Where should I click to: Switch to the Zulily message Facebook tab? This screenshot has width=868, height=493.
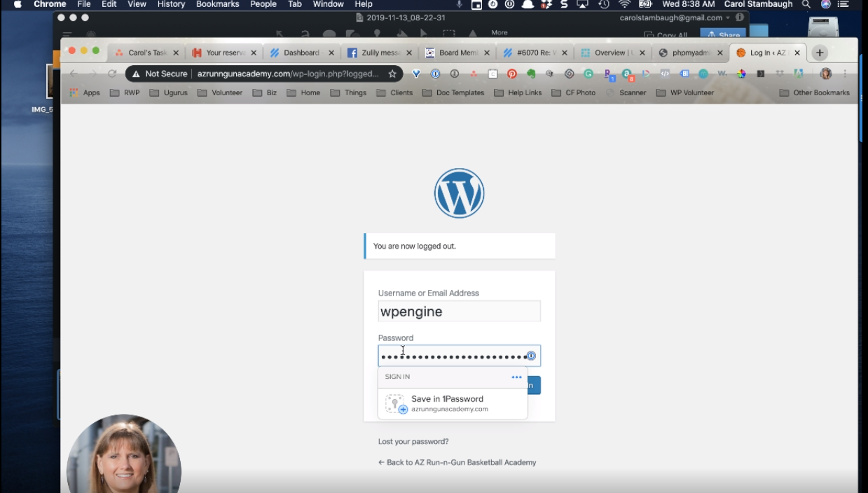380,53
